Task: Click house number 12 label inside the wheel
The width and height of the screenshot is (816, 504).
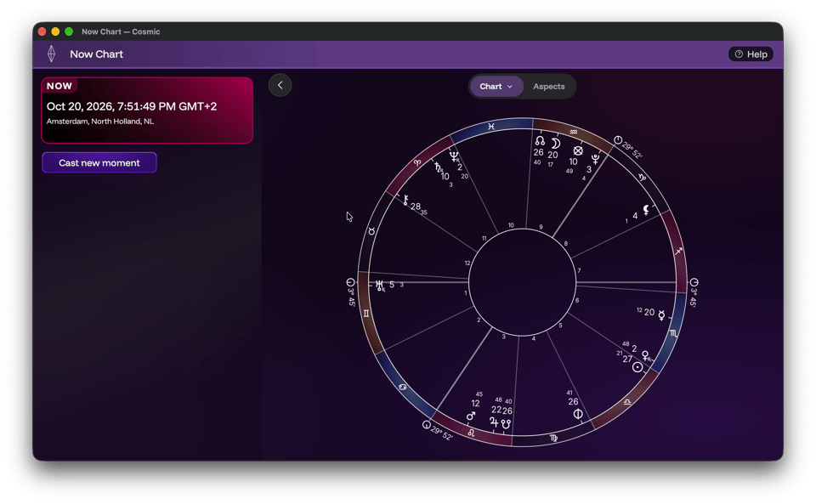Action: pyautogui.click(x=467, y=263)
